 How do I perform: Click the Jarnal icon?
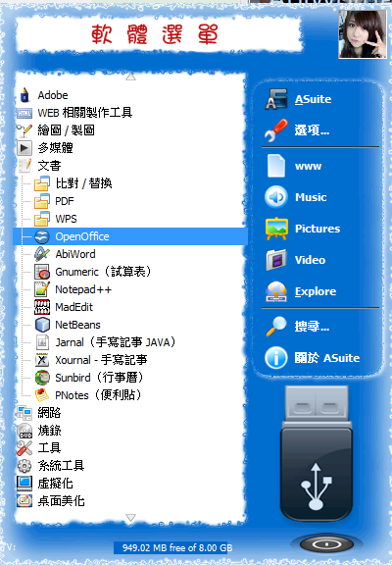point(42,342)
